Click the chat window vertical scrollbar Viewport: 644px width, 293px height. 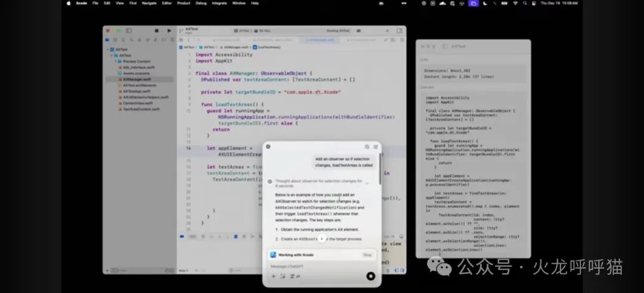(x=380, y=169)
